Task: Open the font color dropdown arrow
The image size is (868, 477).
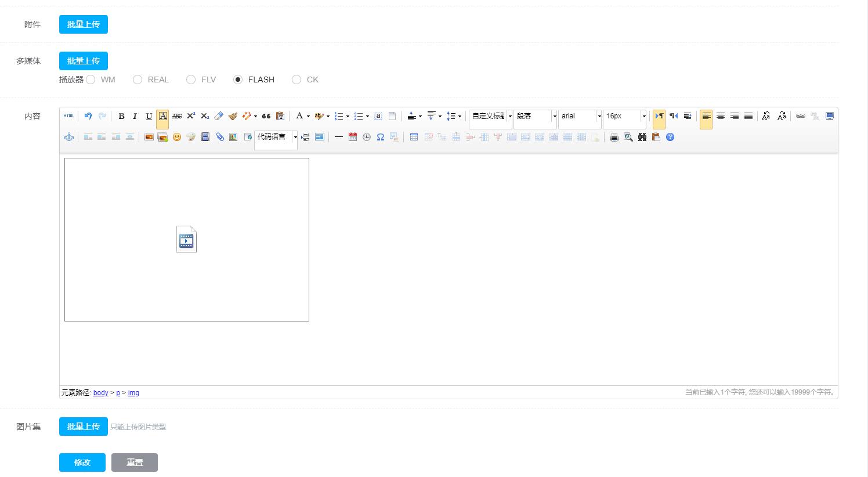Action: click(x=308, y=116)
